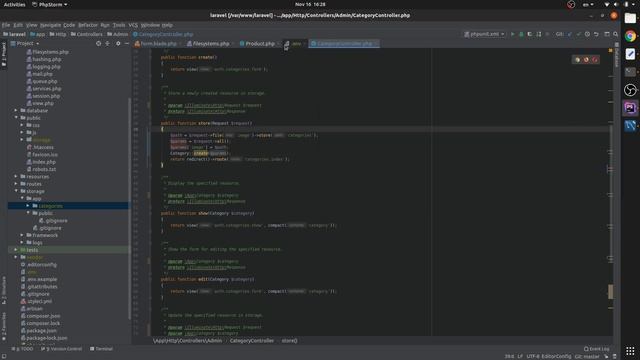Start debugging with the green bug icon

point(521,34)
